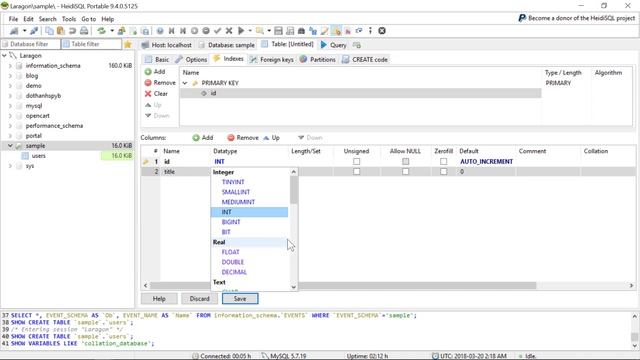Click the Post checkmark toolbar icon
The image size is (640, 360).
pos(218,31)
